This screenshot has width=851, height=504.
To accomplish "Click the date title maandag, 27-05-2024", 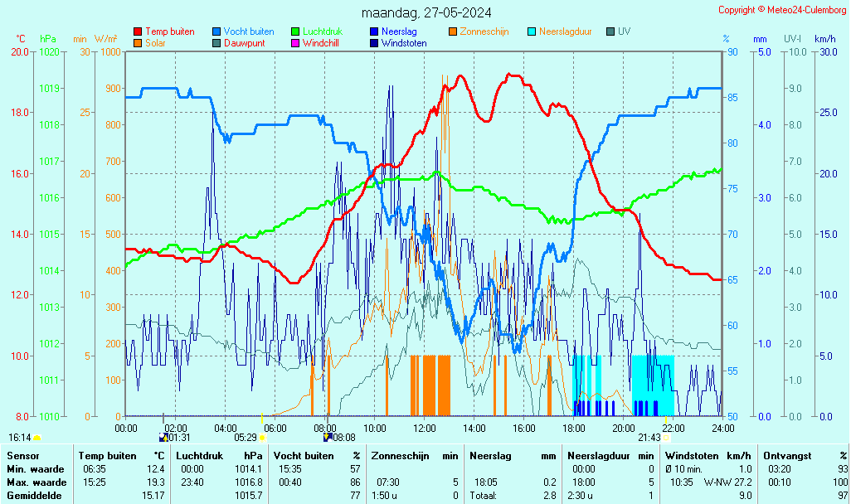I will click(x=425, y=13).
